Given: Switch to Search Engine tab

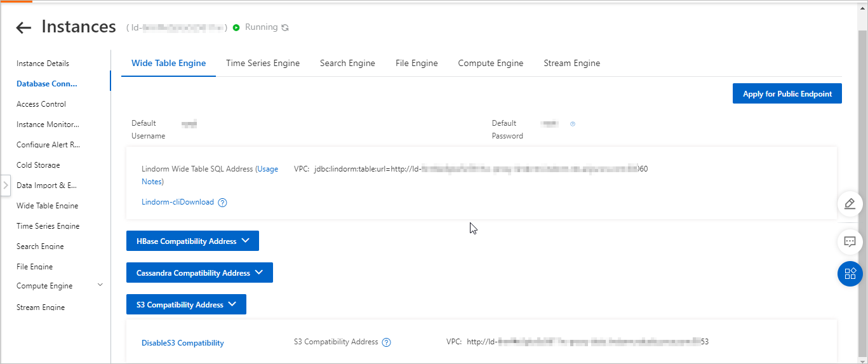Looking at the screenshot, I should coord(347,64).
